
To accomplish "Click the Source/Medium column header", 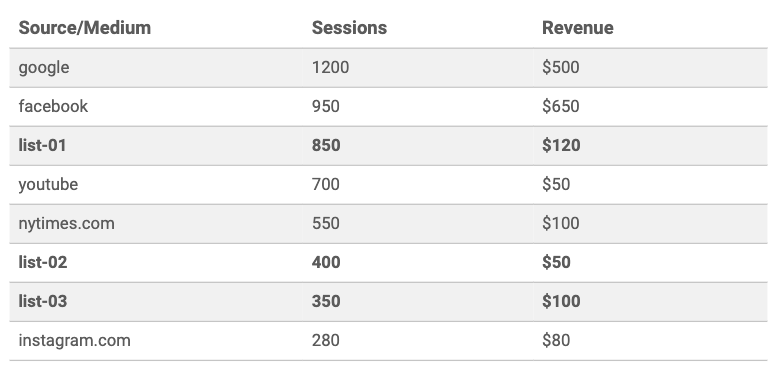I will click(x=85, y=28).
